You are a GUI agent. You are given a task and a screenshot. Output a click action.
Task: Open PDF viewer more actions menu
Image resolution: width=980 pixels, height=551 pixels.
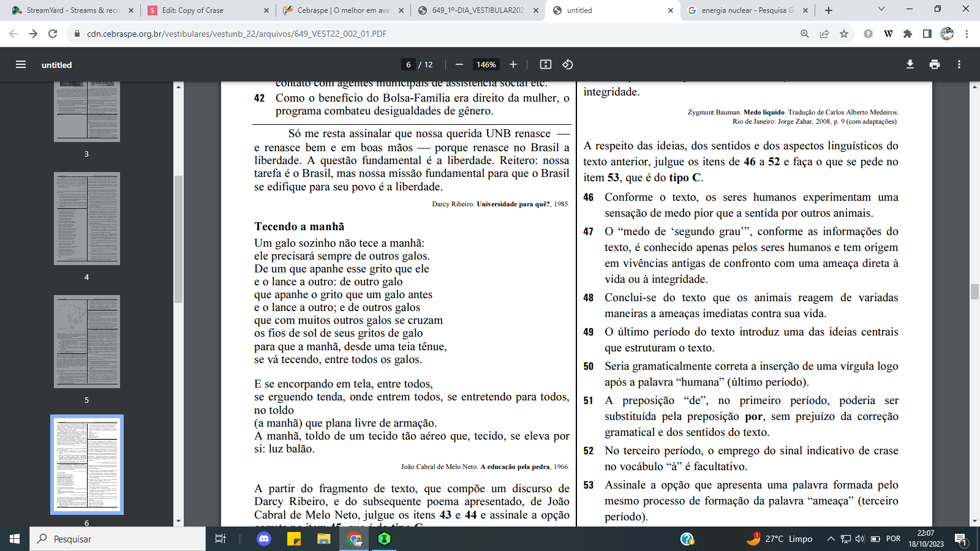click(959, 64)
